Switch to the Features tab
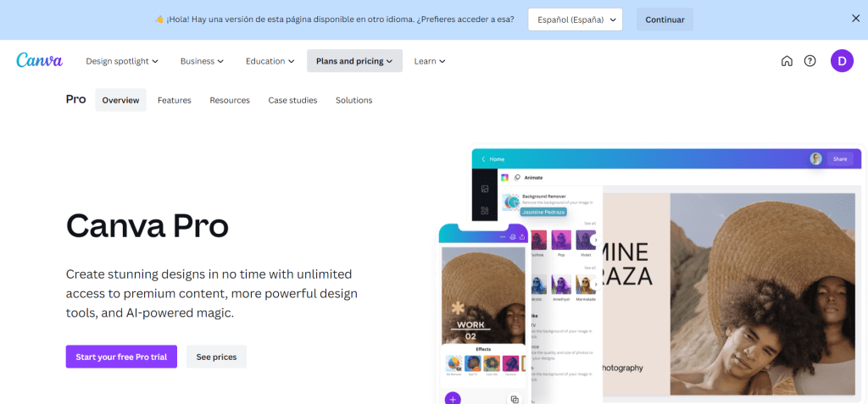The image size is (868, 404). [174, 100]
